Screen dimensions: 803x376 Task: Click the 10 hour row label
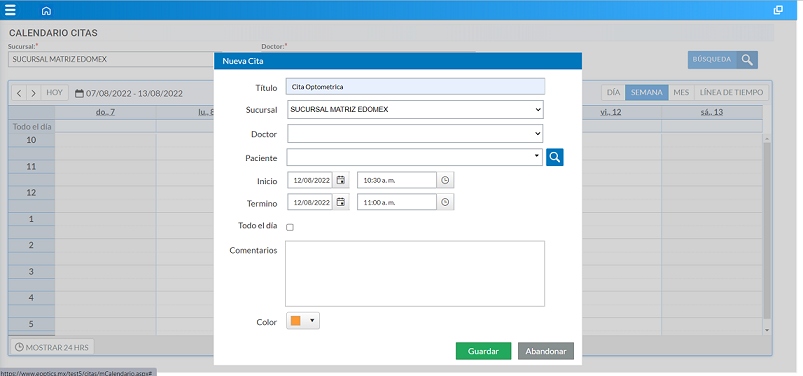point(31,140)
